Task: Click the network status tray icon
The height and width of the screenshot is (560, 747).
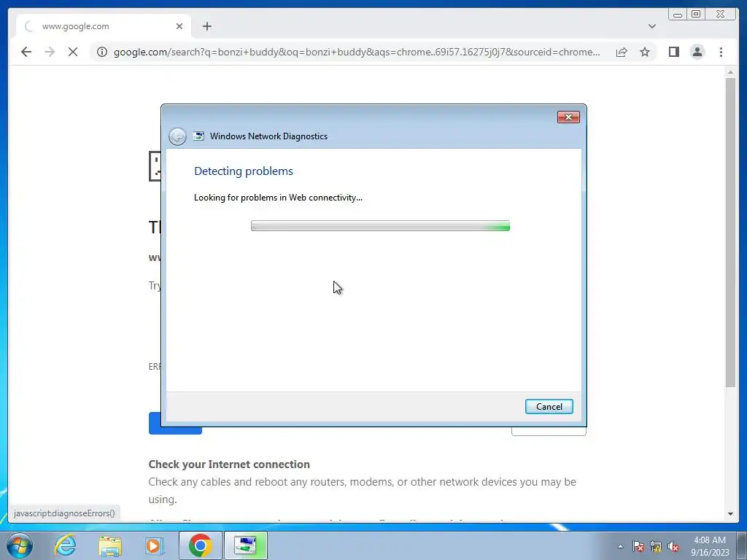Action: click(x=656, y=546)
